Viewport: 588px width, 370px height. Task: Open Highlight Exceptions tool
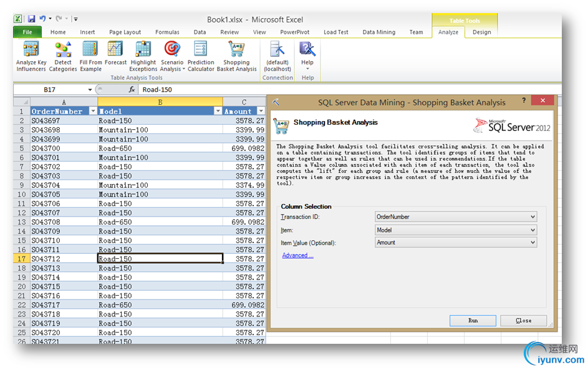click(143, 56)
